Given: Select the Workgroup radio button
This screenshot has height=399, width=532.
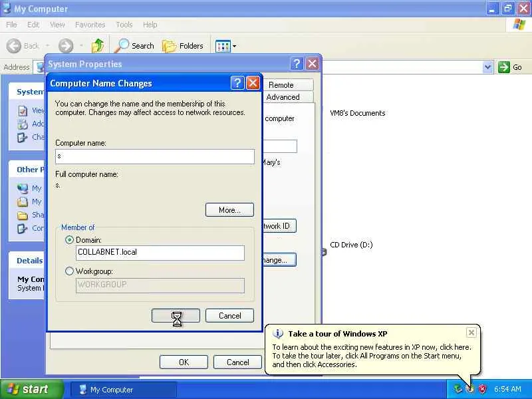Looking at the screenshot, I should point(69,271).
